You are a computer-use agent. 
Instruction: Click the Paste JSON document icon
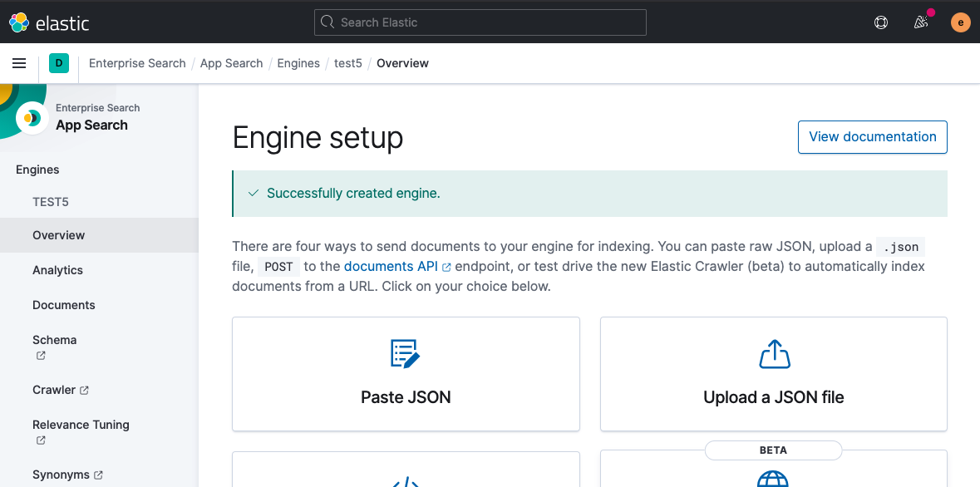(406, 354)
